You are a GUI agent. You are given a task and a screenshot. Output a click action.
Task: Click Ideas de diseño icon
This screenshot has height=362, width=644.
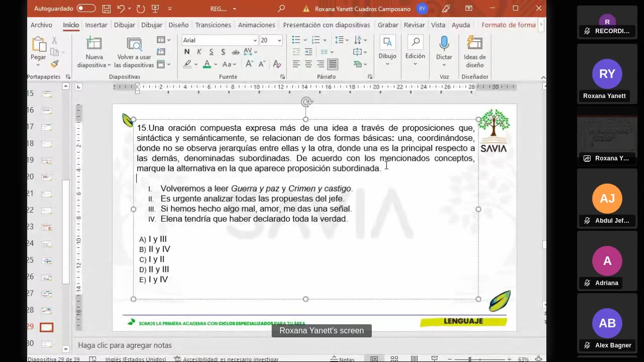coord(474,52)
